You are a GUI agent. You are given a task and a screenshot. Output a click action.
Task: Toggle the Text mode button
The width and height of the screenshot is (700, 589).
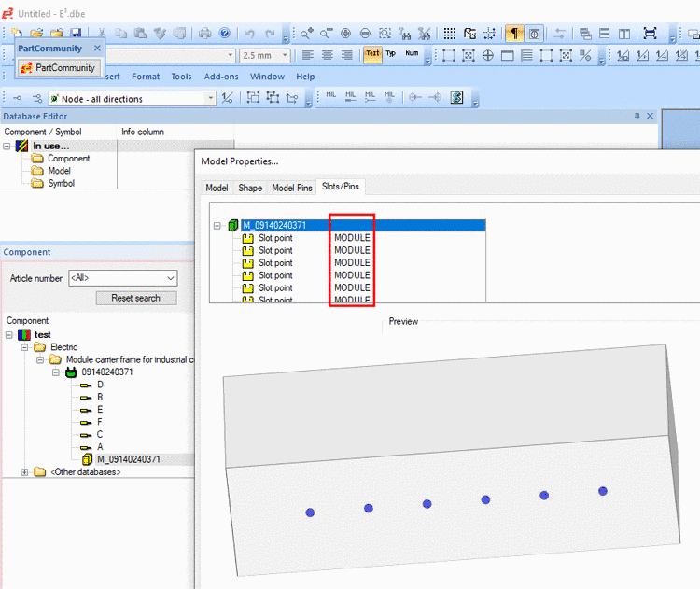(x=372, y=55)
